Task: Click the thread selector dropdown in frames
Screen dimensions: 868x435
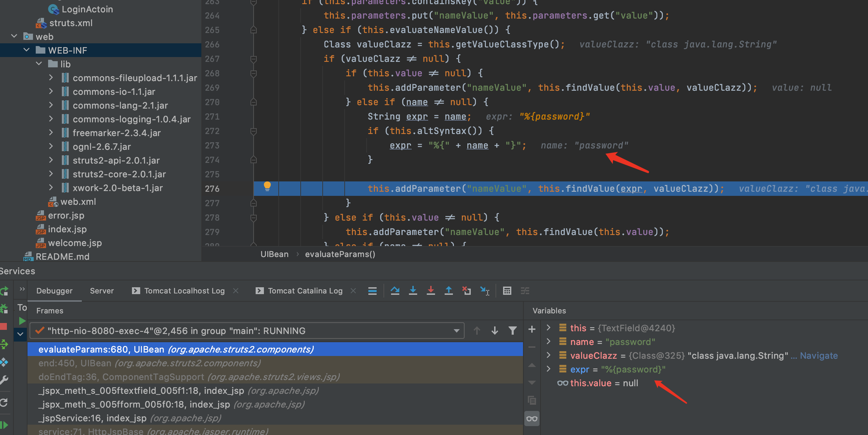Action: 455,331
